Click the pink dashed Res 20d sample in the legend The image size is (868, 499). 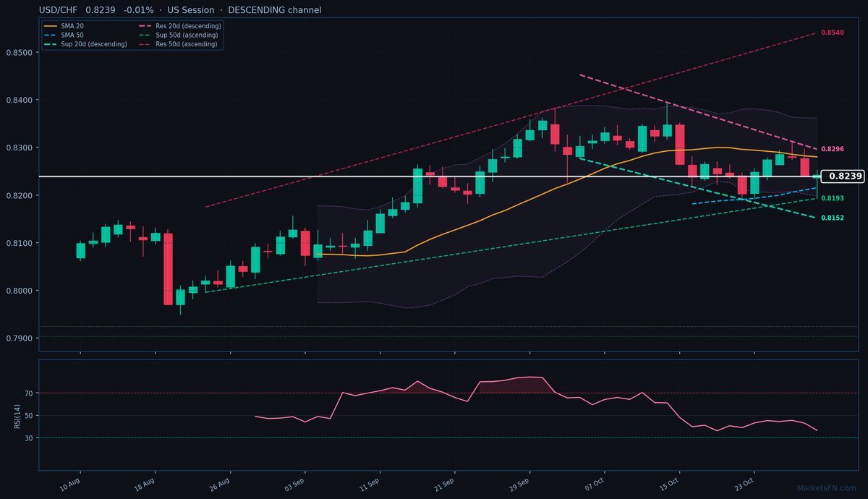pos(145,26)
